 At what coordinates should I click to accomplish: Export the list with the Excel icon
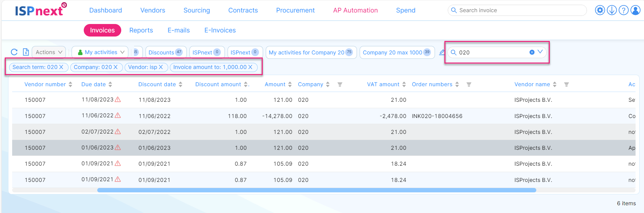[26, 52]
